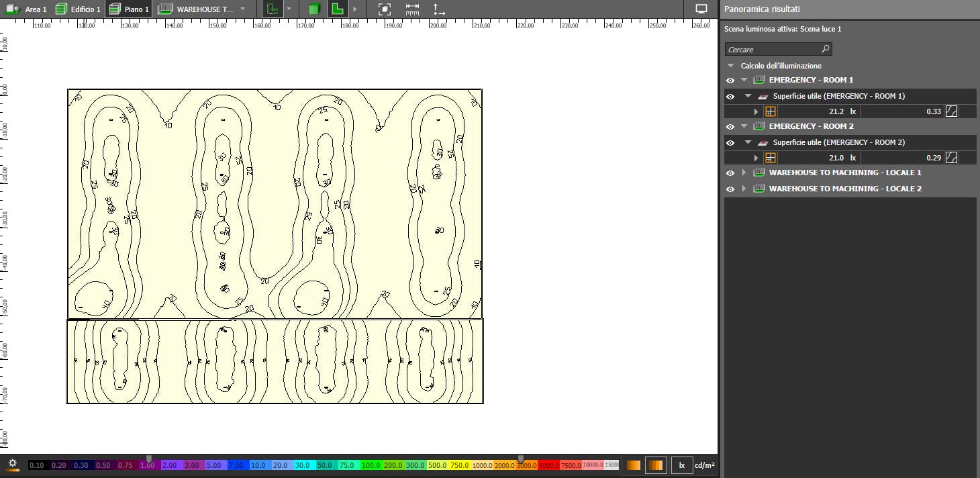Click the Panoramica risultati panel title
Screen dimensions: 980x478
pos(761,9)
